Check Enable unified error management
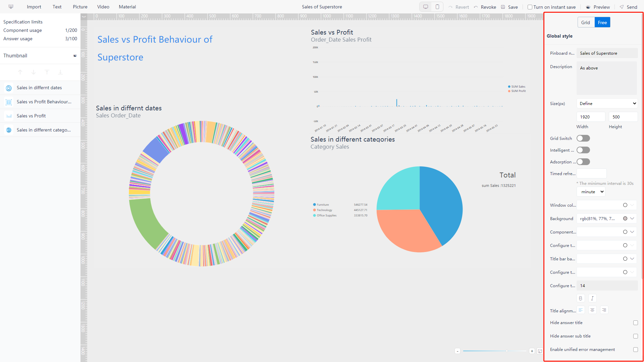 (x=636, y=350)
